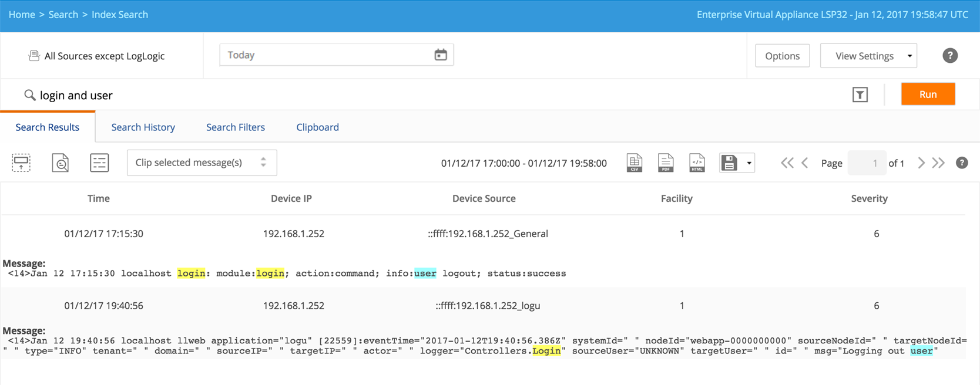This screenshot has width=980, height=385.
Task: Go to the next results page
Action: point(921,163)
